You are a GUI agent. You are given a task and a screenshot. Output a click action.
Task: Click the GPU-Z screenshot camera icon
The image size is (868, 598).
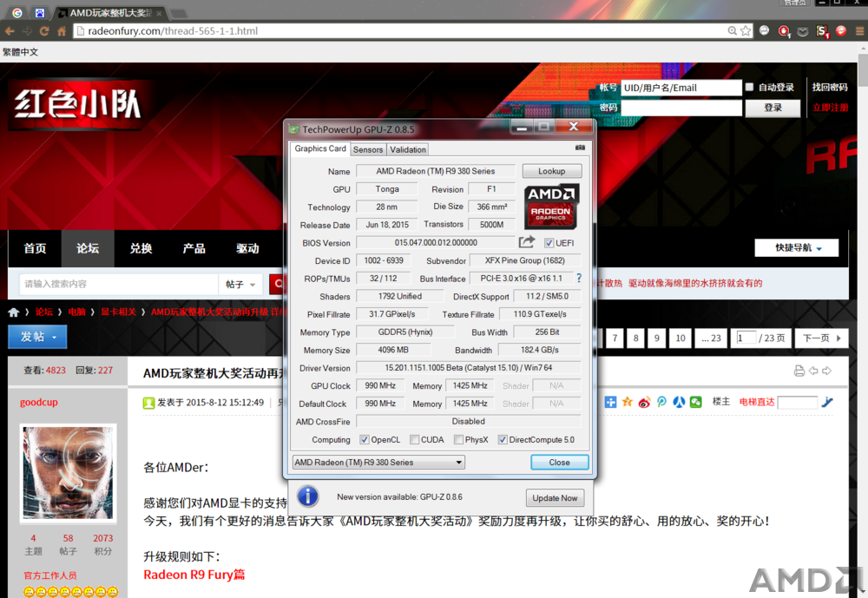[x=580, y=148]
